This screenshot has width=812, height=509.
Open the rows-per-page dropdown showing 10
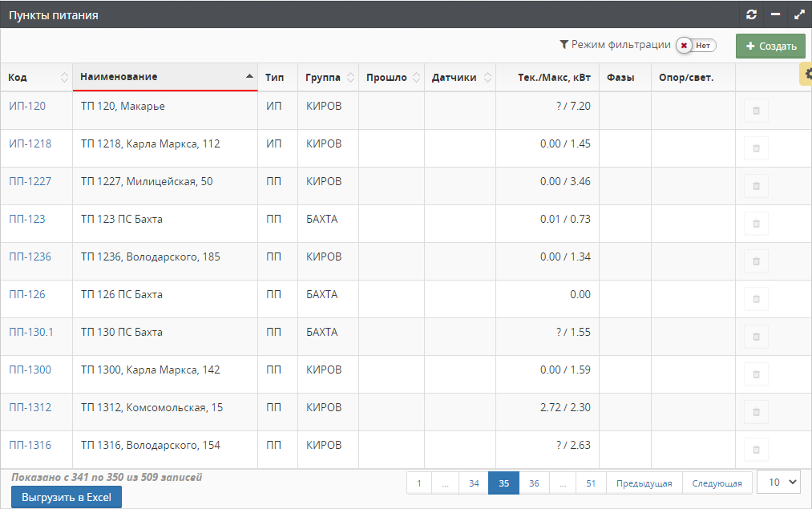coord(778,482)
